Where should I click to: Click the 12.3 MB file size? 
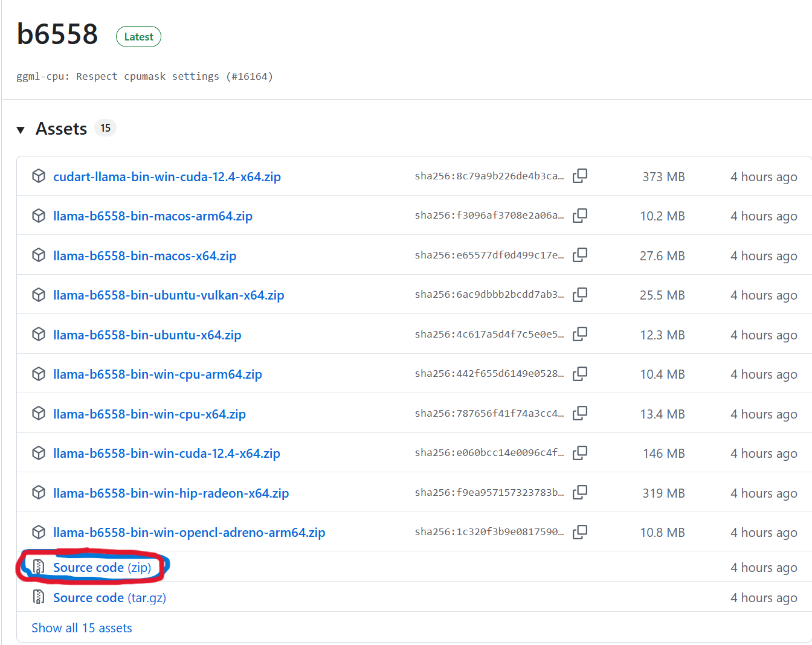(662, 335)
